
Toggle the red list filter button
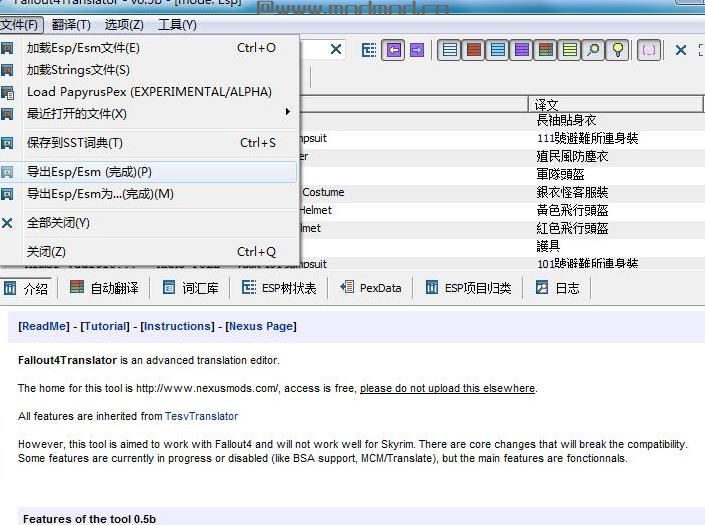(473, 50)
